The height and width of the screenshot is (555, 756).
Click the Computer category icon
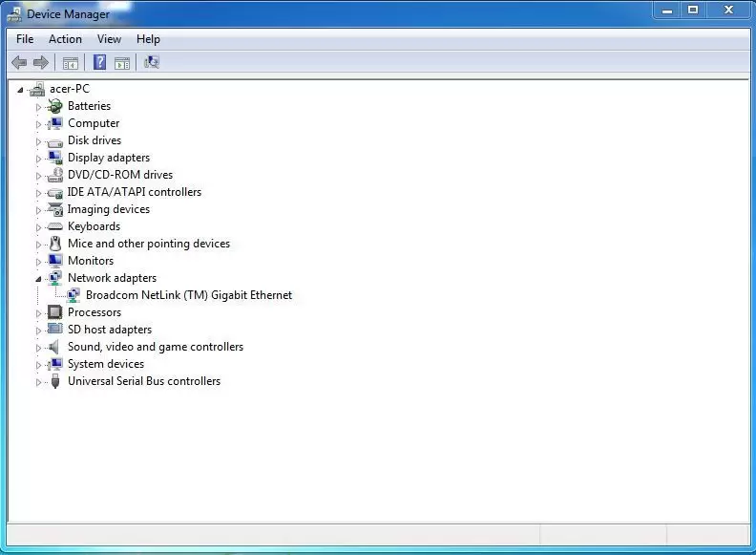[55, 123]
